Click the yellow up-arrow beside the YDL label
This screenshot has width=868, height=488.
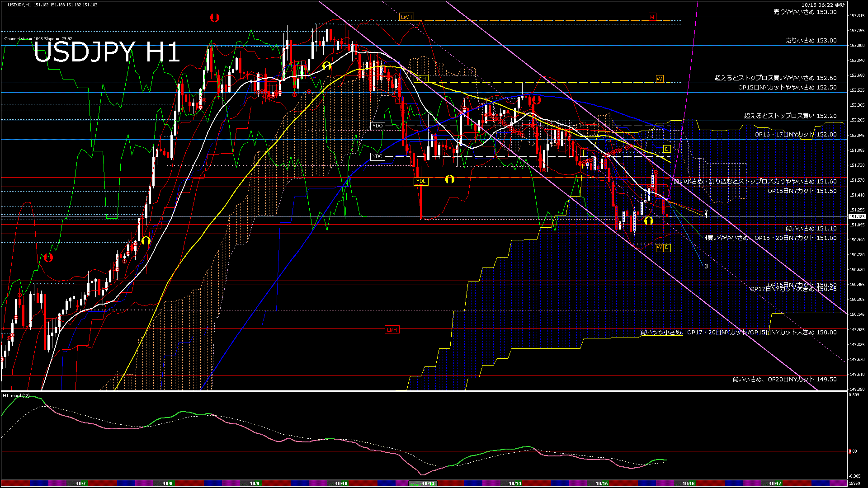click(x=449, y=179)
